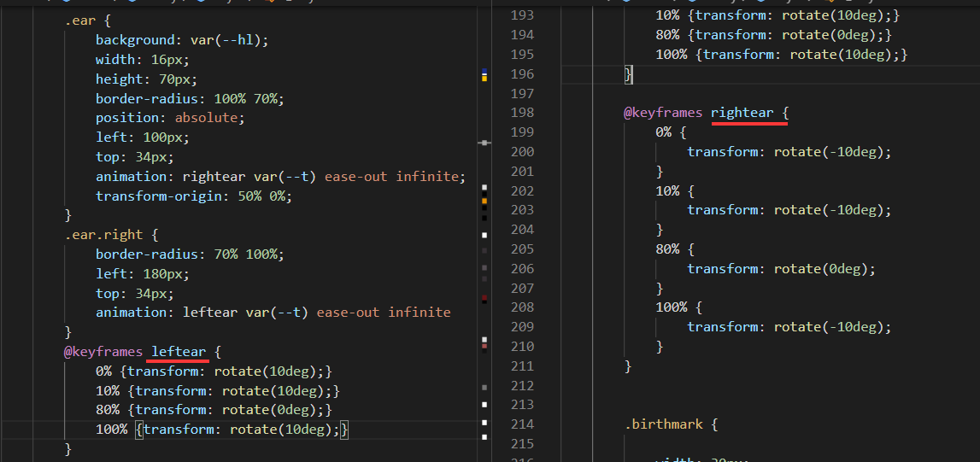980x462 pixels.
Task: Click the .birthmark selector
Action: 666,424
